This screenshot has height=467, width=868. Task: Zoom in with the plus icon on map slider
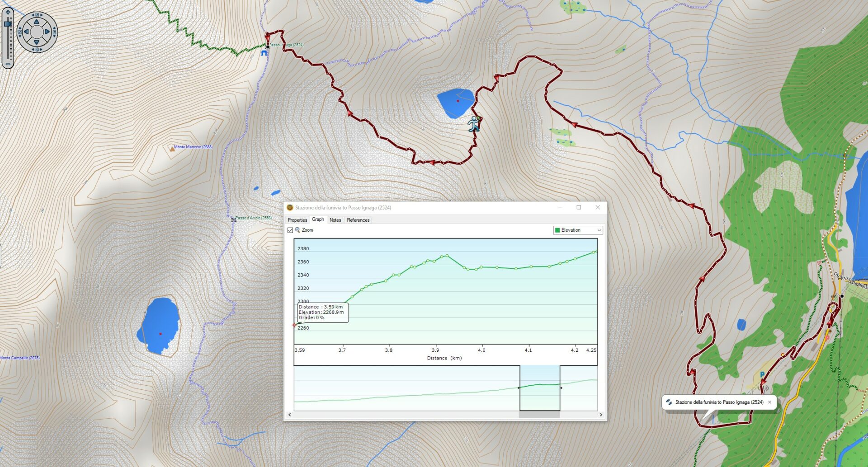8,12
